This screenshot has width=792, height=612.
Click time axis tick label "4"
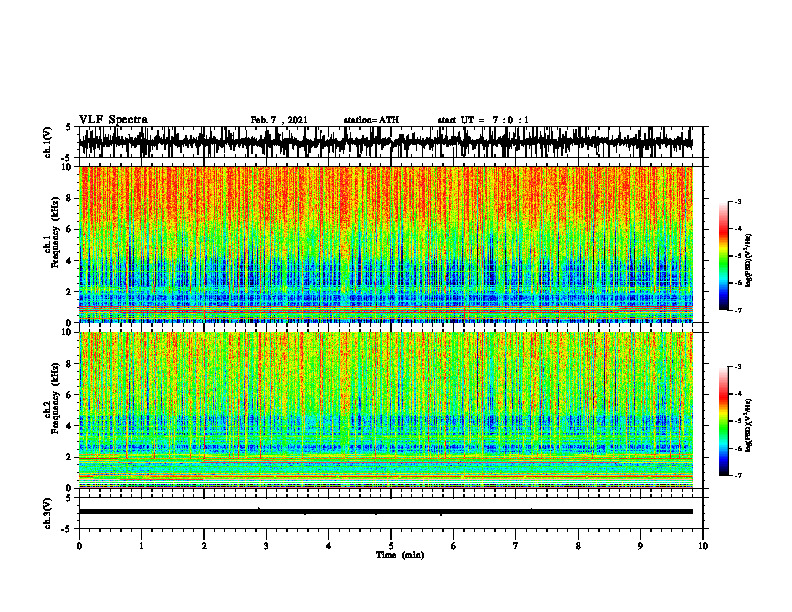click(329, 546)
